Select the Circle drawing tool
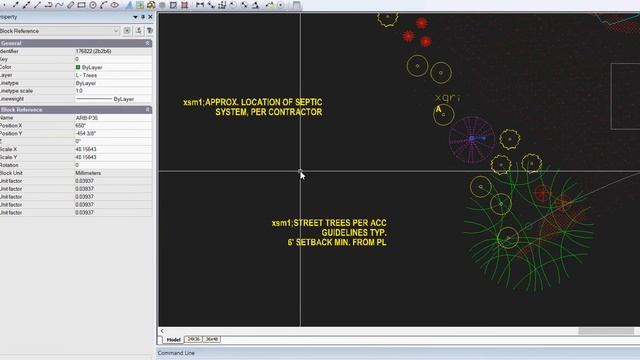 pyautogui.click(x=93, y=5)
